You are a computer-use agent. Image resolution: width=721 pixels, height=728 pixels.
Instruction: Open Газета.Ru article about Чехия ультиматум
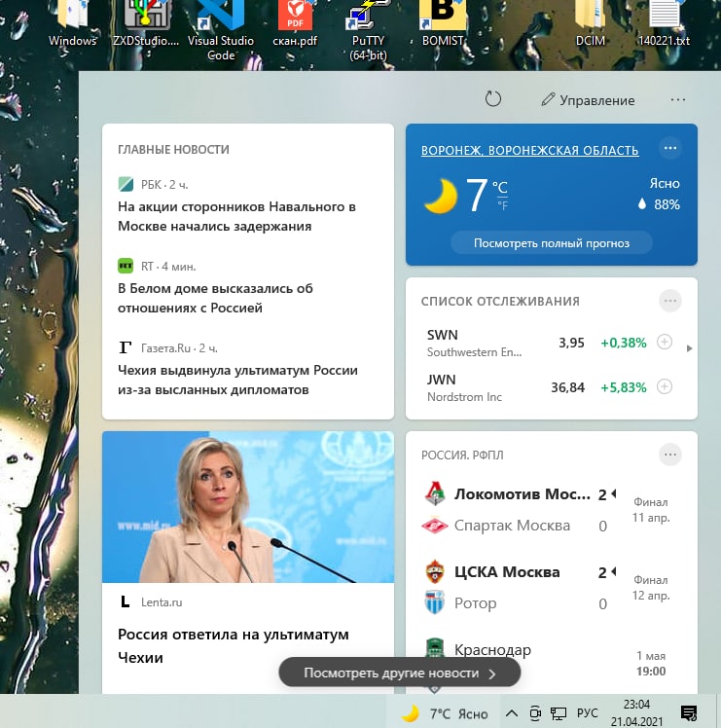[x=237, y=380]
